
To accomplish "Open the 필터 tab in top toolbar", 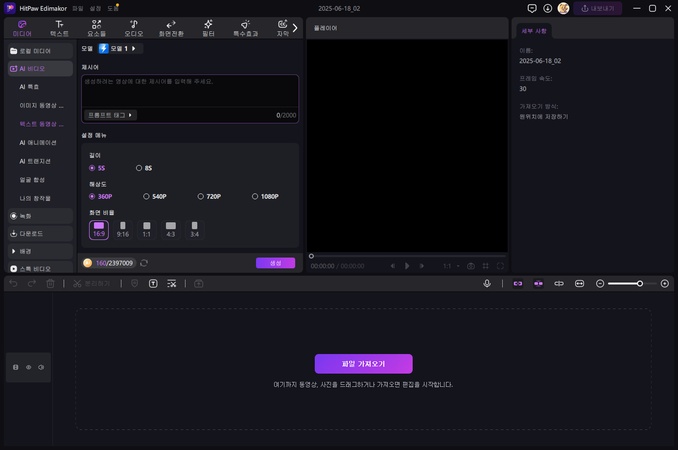I will click(208, 27).
